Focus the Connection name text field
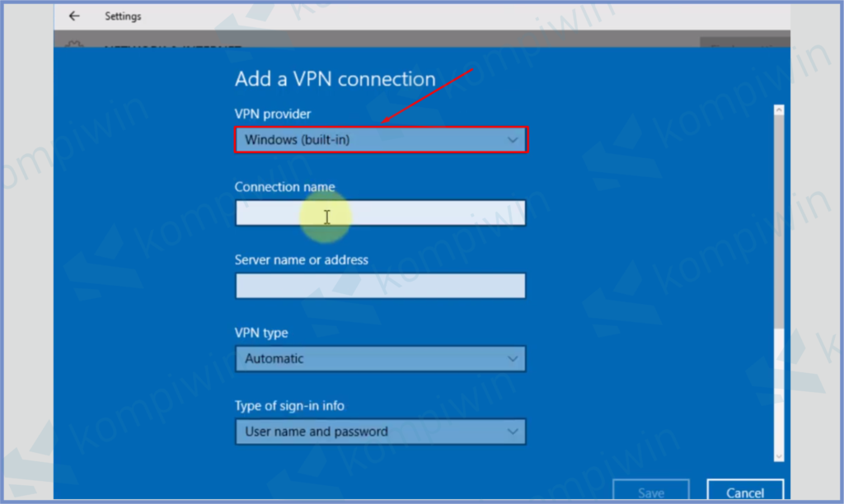The height and width of the screenshot is (504, 844). click(380, 213)
